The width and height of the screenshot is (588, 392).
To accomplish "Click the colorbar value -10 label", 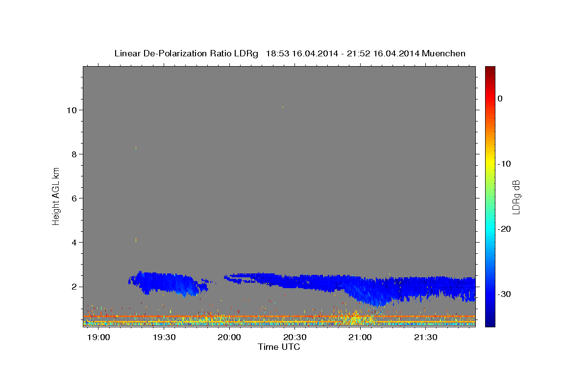I will tap(504, 164).
